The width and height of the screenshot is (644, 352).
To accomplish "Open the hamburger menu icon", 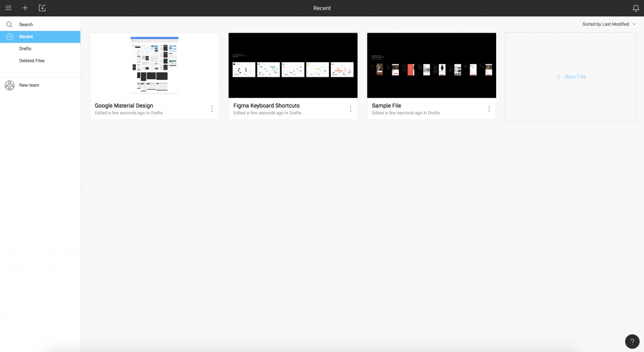I will pos(8,8).
